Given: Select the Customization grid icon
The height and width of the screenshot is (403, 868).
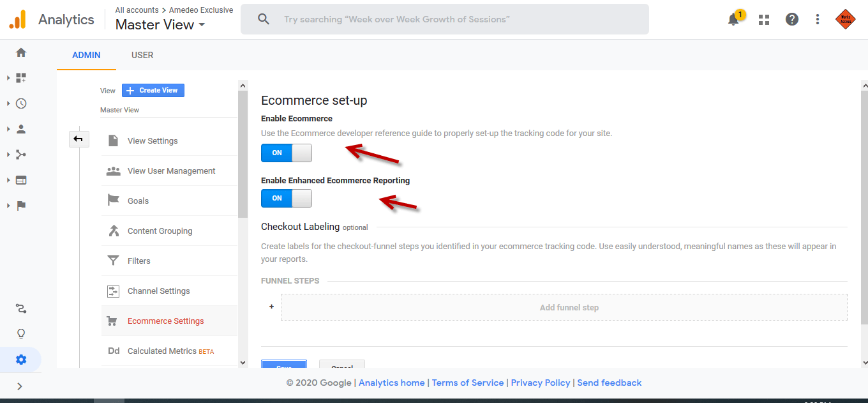Looking at the screenshot, I should [20, 77].
